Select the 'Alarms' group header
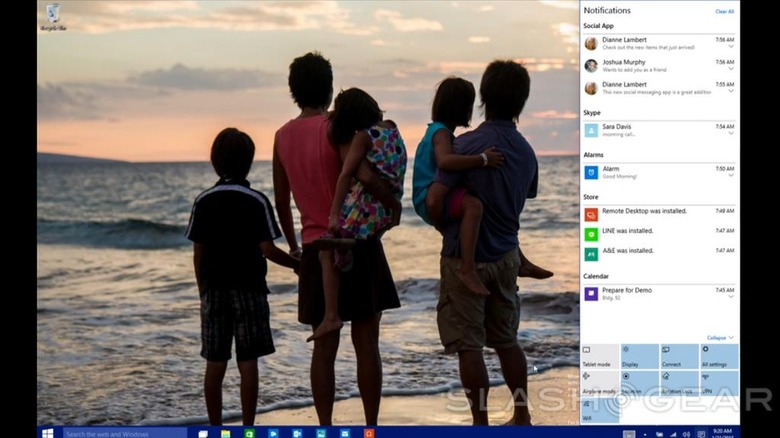This screenshot has height=438, width=780. tap(593, 155)
